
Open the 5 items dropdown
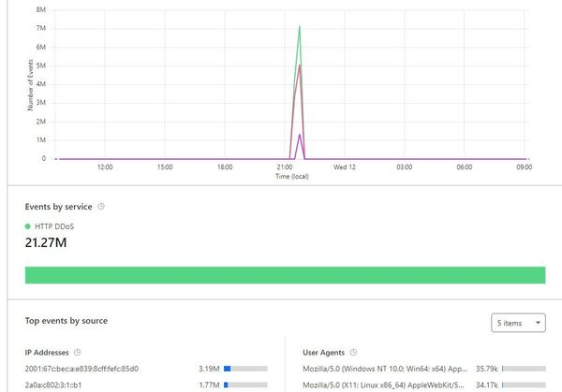518,323
